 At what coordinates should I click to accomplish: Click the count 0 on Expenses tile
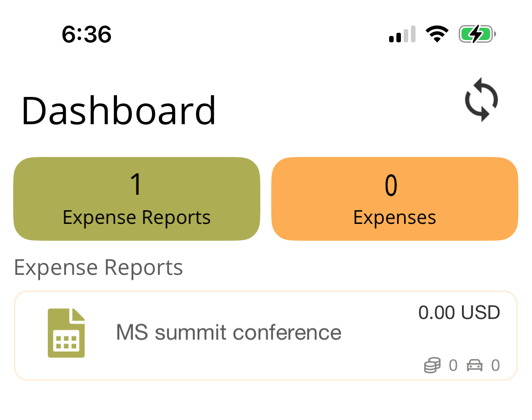[391, 186]
